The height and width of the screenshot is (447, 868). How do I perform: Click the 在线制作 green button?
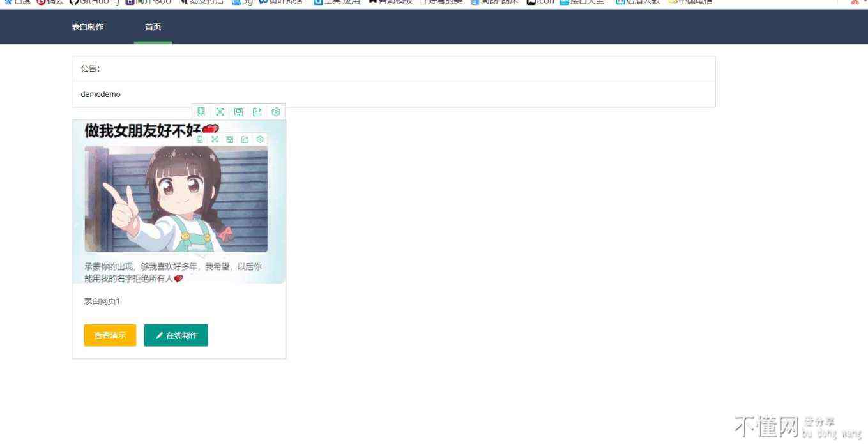point(176,335)
